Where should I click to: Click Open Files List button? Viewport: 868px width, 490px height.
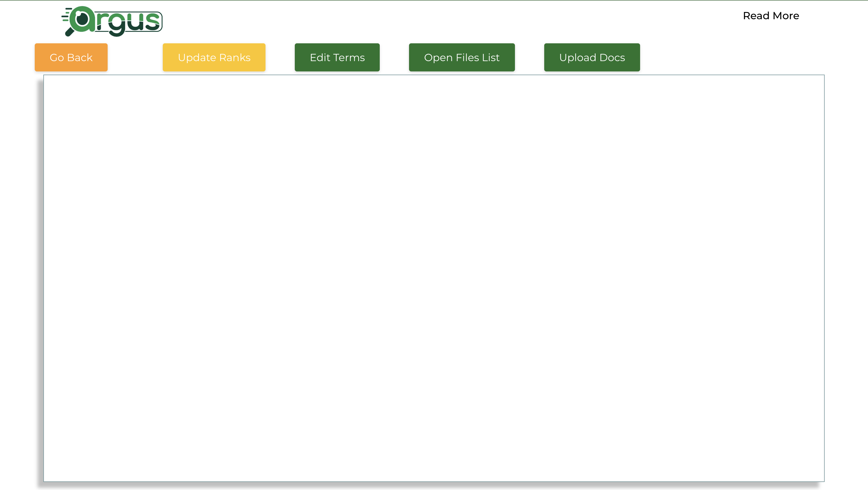pyautogui.click(x=462, y=57)
